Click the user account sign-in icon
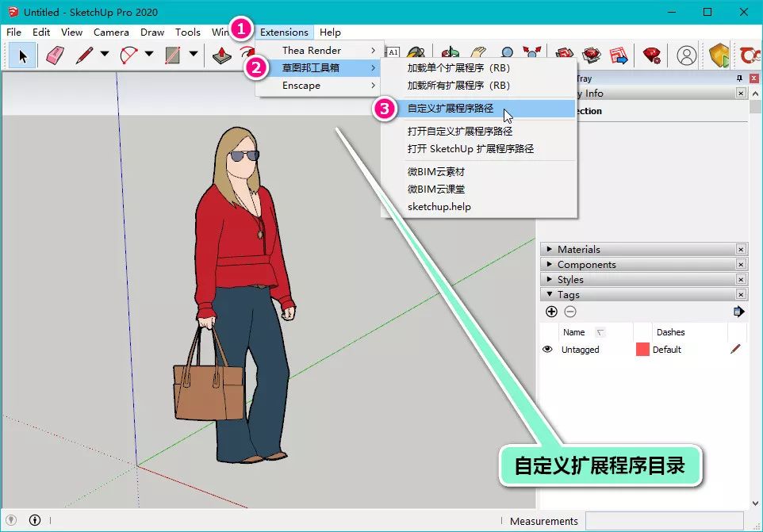This screenshot has width=763, height=532. [x=687, y=55]
